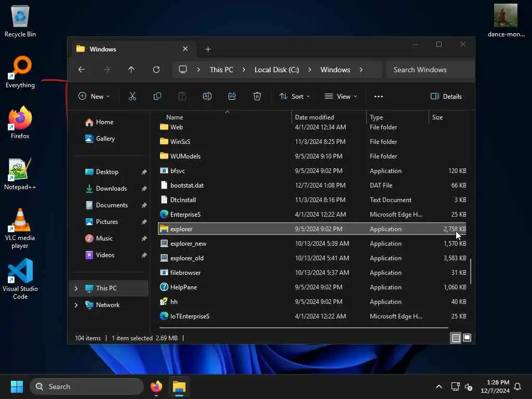The height and width of the screenshot is (399, 532).
Task: Go back with the left arrow
Action: point(82,70)
